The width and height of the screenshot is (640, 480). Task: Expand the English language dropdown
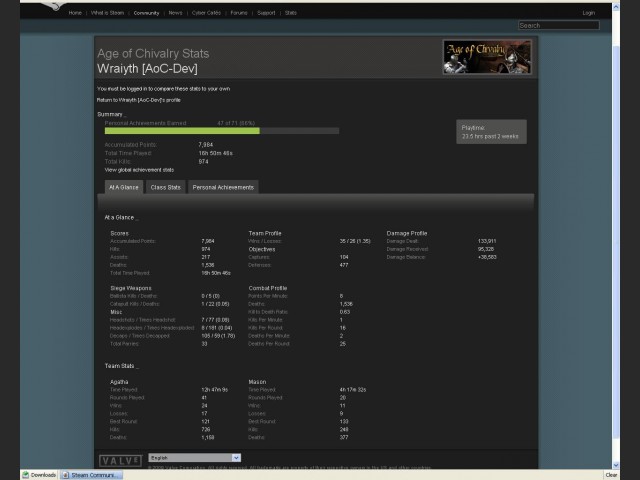[195, 458]
